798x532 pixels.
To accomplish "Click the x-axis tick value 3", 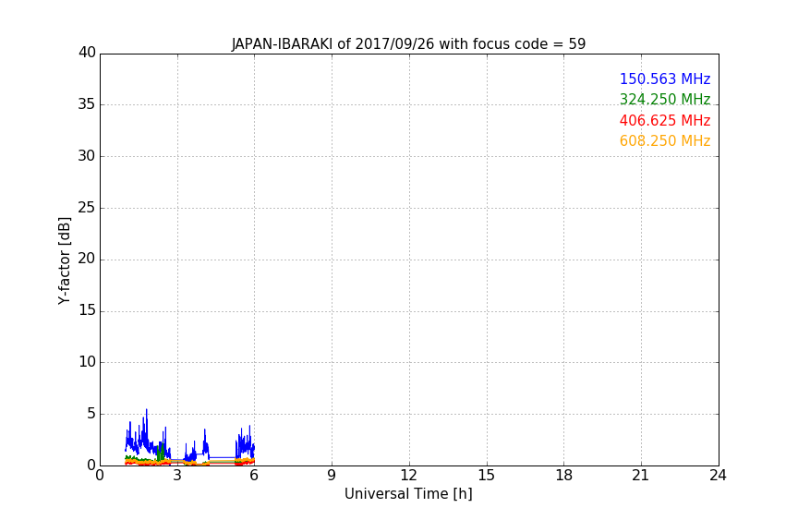I will (x=177, y=476).
